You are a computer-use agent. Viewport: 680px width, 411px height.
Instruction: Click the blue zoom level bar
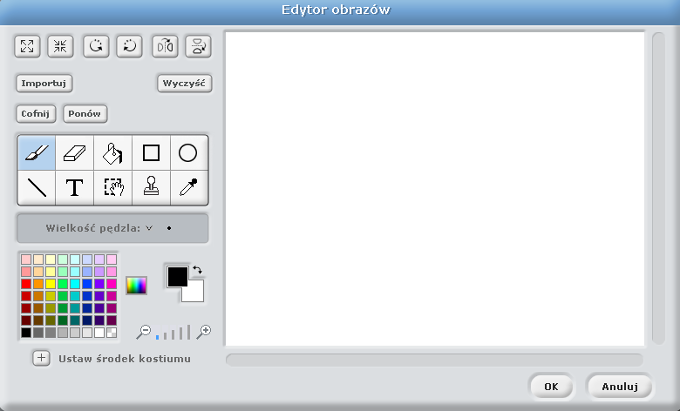(157, 336)
